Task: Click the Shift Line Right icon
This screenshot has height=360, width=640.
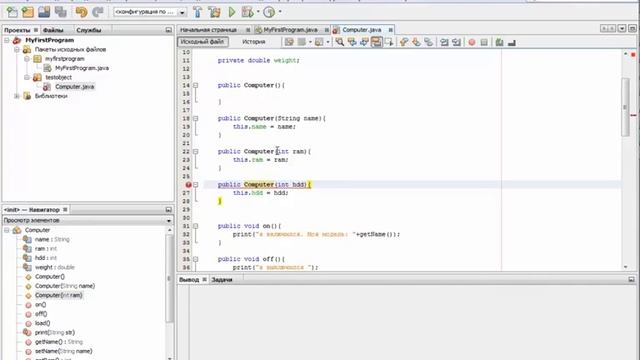Action: point(456,42)
